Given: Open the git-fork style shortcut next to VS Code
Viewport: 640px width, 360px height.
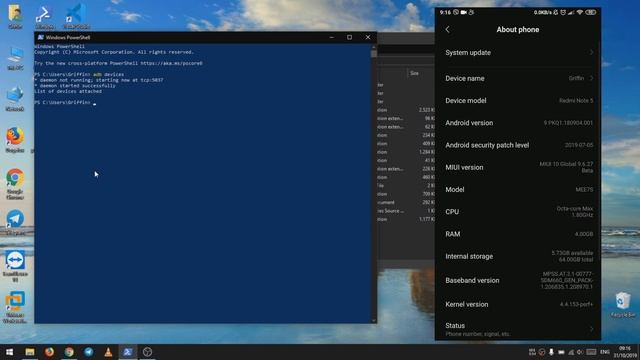Looking at the screenshot, I should 44,16.
